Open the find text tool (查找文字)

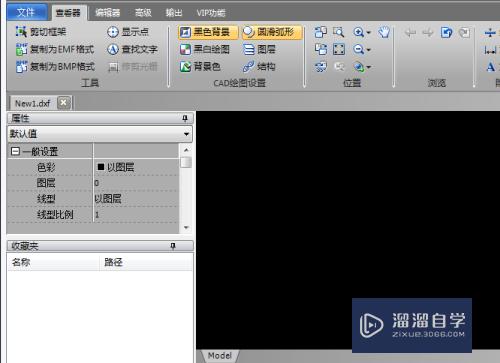pos(132,49)
